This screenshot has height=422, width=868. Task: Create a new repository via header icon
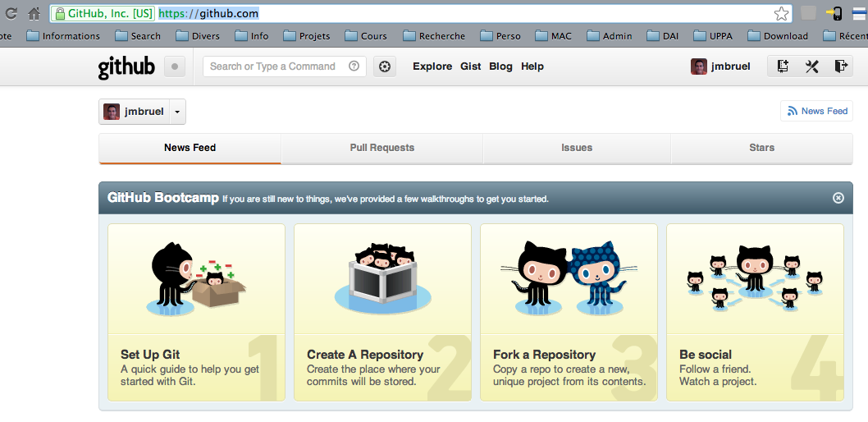782,67
